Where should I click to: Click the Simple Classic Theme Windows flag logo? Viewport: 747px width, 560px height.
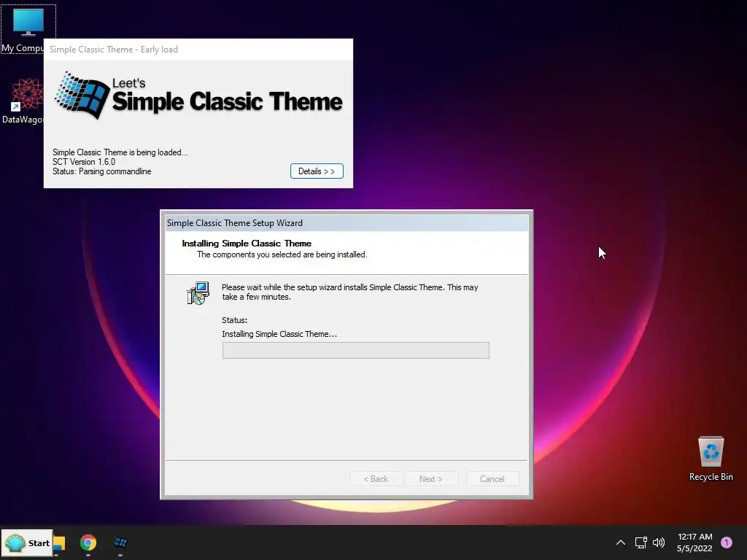(82, 96)
